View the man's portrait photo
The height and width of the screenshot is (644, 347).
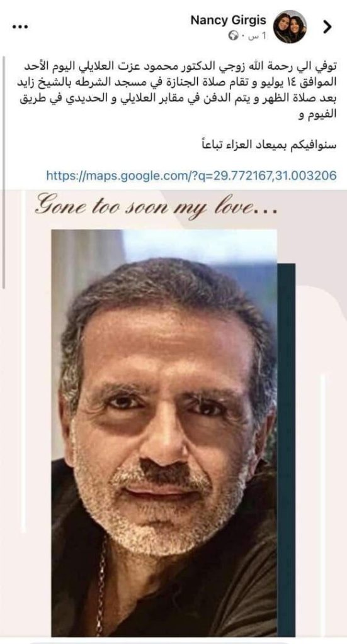pyautogui.click(x=164, y=433)
